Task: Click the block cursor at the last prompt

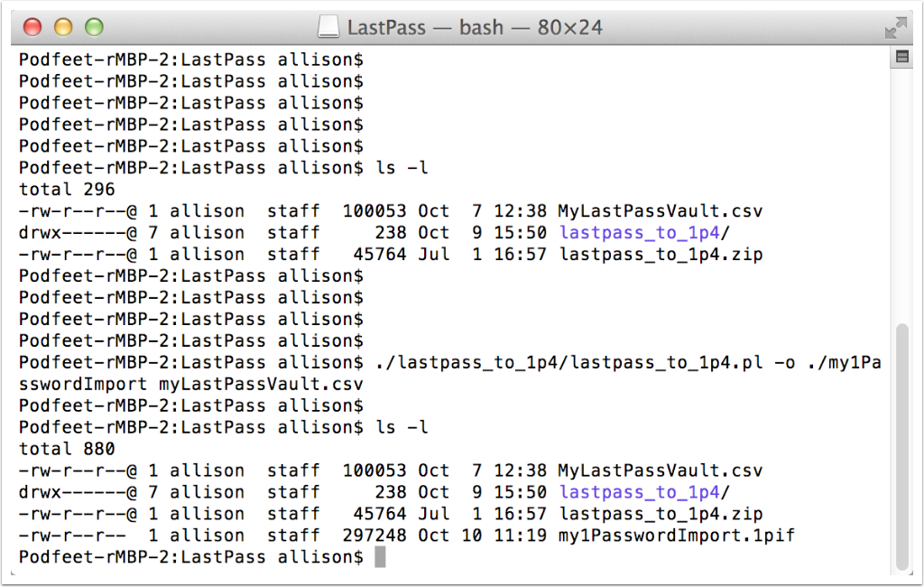Action: (380, 557)
